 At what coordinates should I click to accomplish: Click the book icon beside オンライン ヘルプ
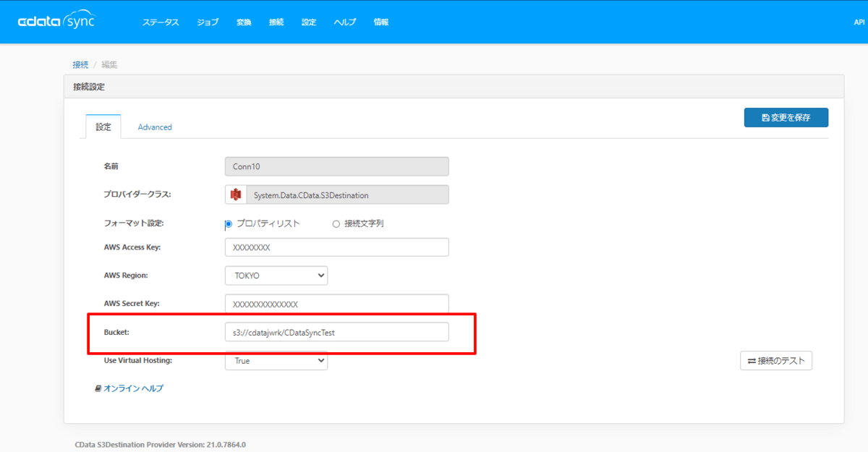point(98,388)
